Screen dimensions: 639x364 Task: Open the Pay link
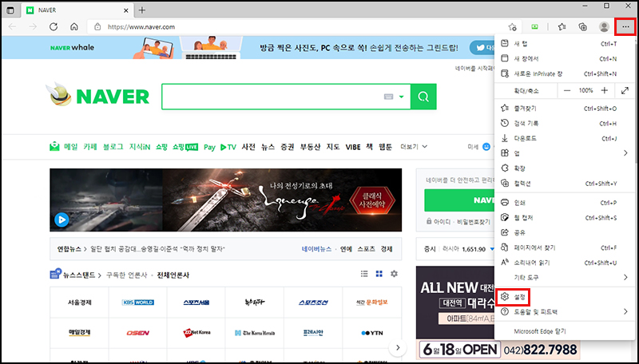tap(209, 147)
